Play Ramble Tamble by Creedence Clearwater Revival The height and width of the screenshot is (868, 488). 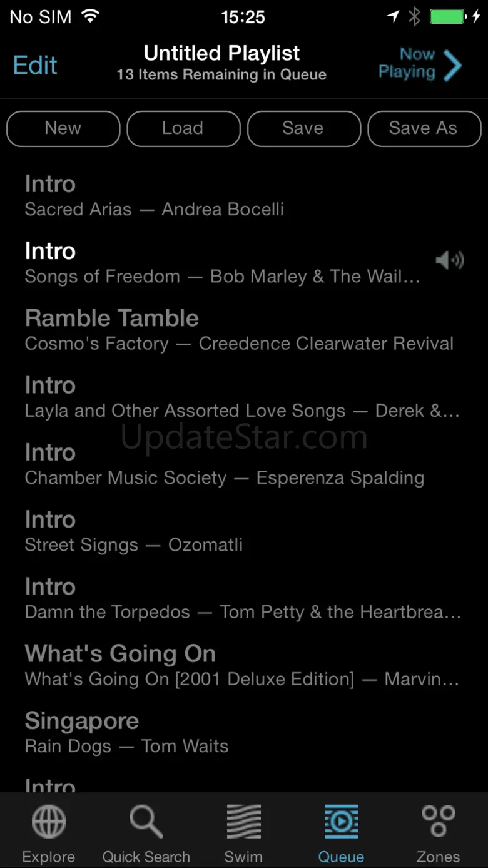coord(239,330)
